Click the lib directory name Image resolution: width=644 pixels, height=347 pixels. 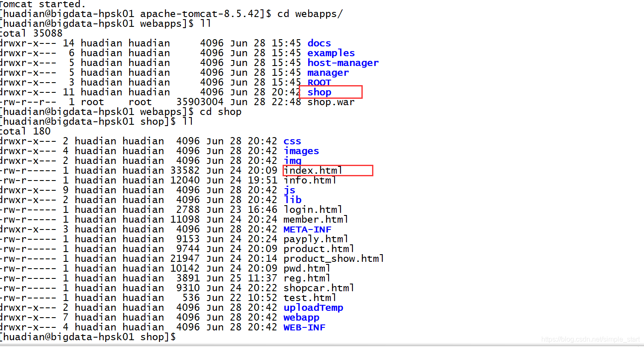(292, 200)
